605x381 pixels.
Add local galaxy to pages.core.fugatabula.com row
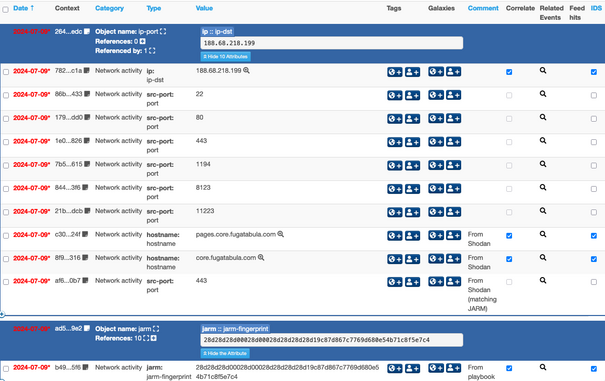point(453,235)
